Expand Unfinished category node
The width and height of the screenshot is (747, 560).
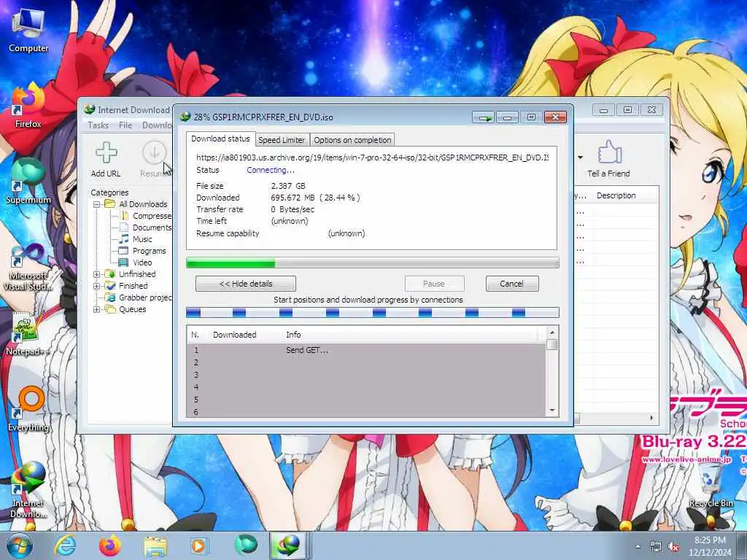tap(97, 274)
